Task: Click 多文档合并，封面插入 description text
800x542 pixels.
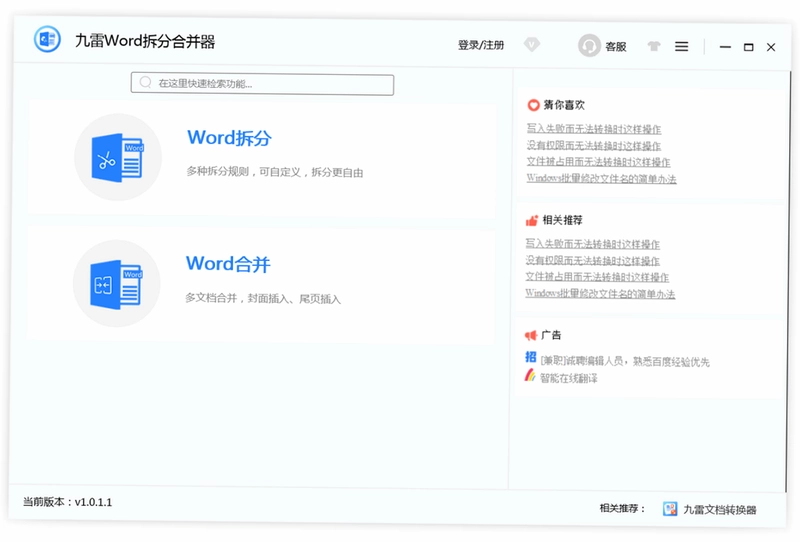Action: pos(263,299)
